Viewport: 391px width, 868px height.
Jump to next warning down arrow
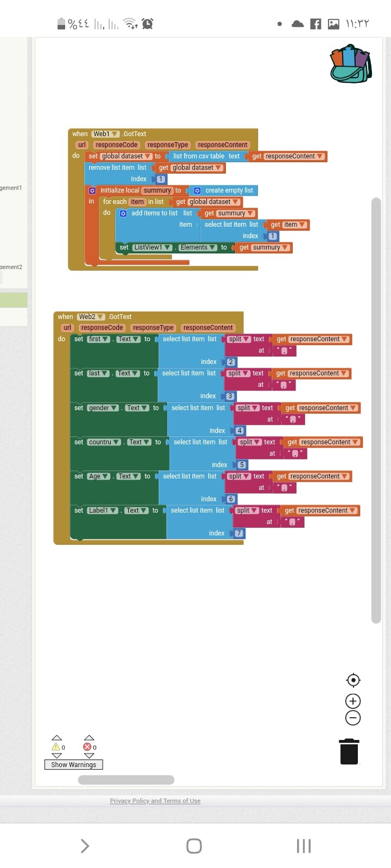(x=56, y=756)
